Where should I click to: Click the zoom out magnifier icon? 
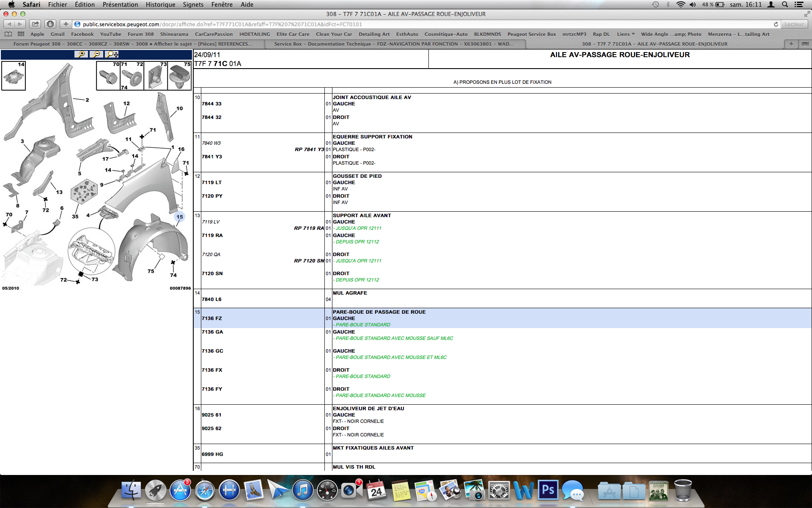96,54
